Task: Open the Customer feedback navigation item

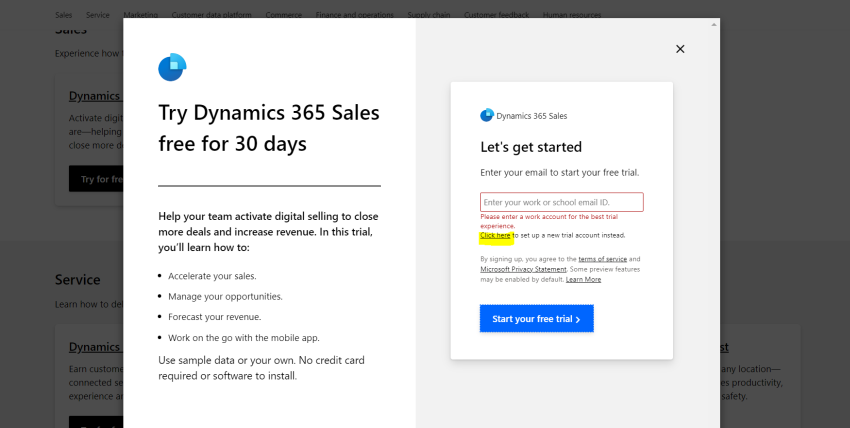Action: tap(497, 15)
